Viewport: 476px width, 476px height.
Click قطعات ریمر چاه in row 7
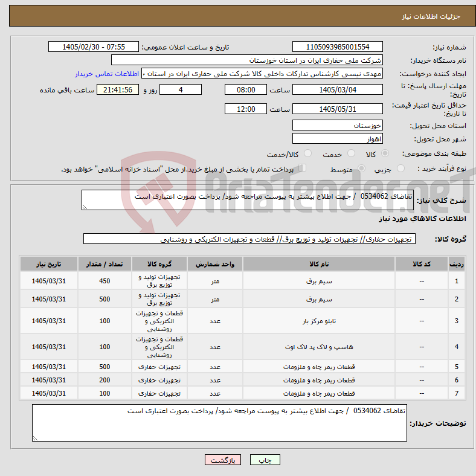(319, 393)
